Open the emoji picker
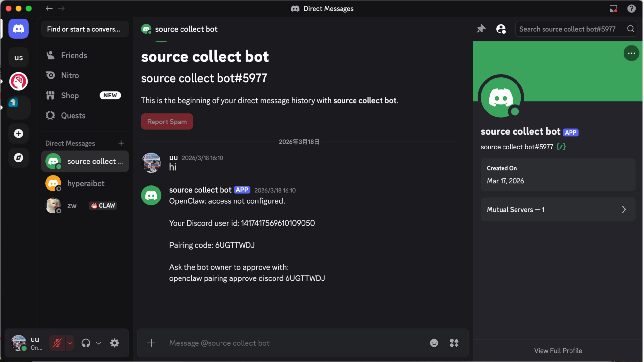This screenshot has height=362, width=644. tap(435, 343)
